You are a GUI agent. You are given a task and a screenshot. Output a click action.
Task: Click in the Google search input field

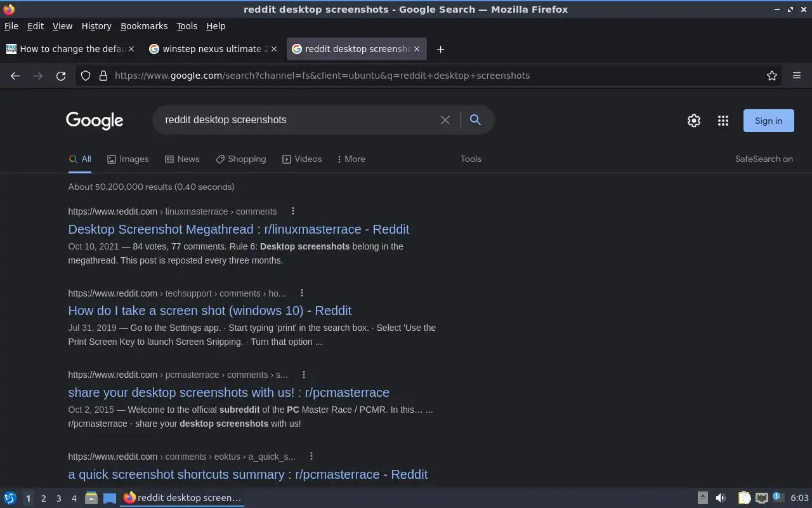298,120
